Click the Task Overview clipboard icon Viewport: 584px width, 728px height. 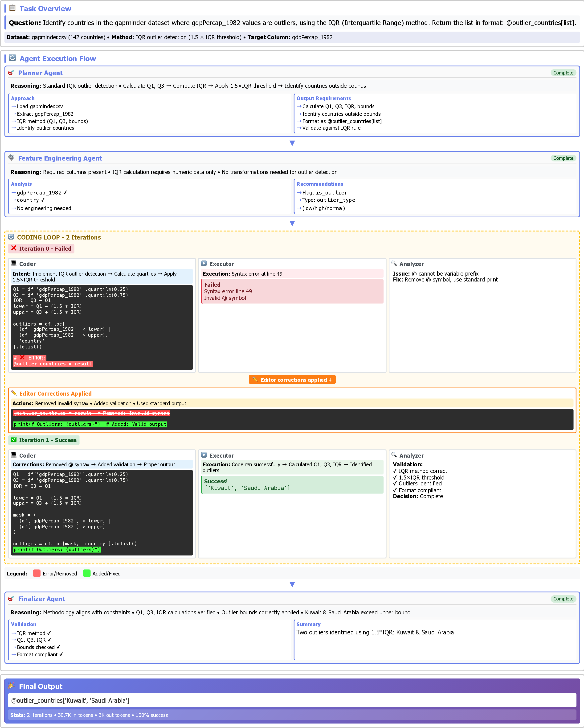coord(13,8)
